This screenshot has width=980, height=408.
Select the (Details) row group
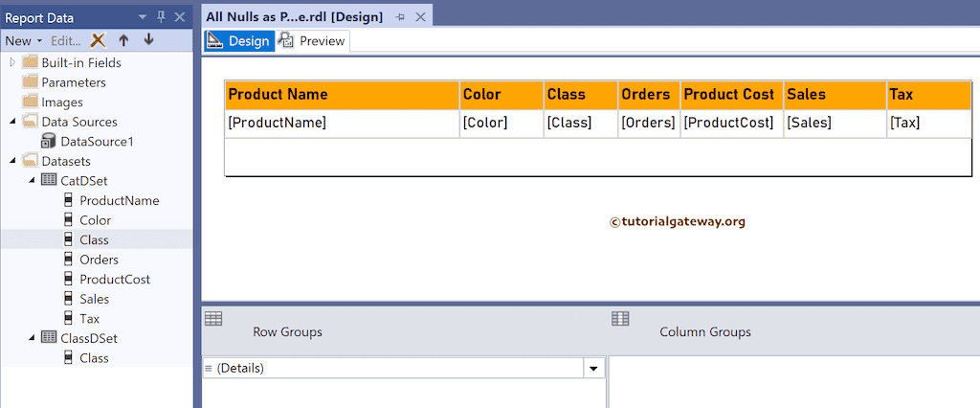(393, 369)
